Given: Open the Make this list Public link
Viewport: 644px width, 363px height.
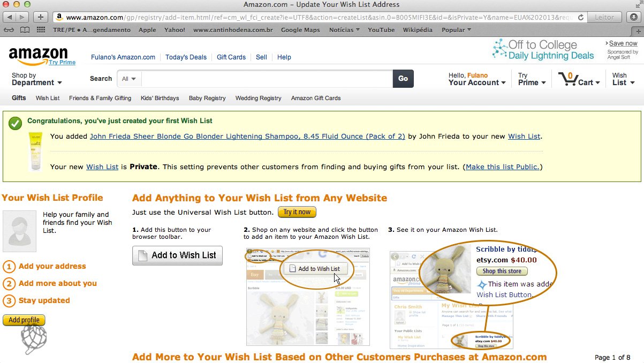Looking at the screenshot, I should click(502, 167).
